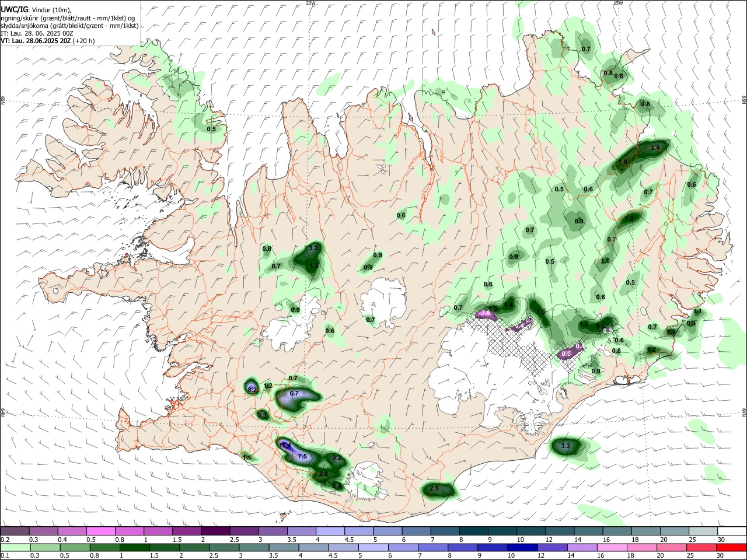Click the 1.8 precipitation value on the map
747x560 pixels.
tap(623, 162)
